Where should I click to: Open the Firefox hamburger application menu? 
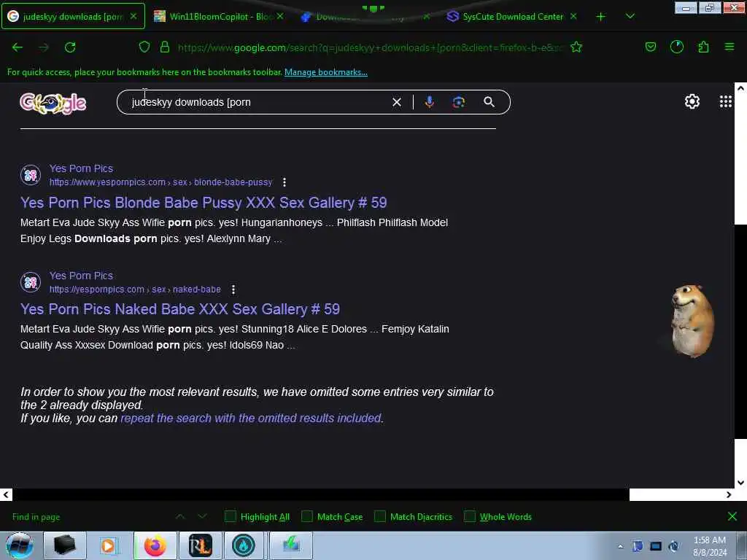(x=729, y=47)
